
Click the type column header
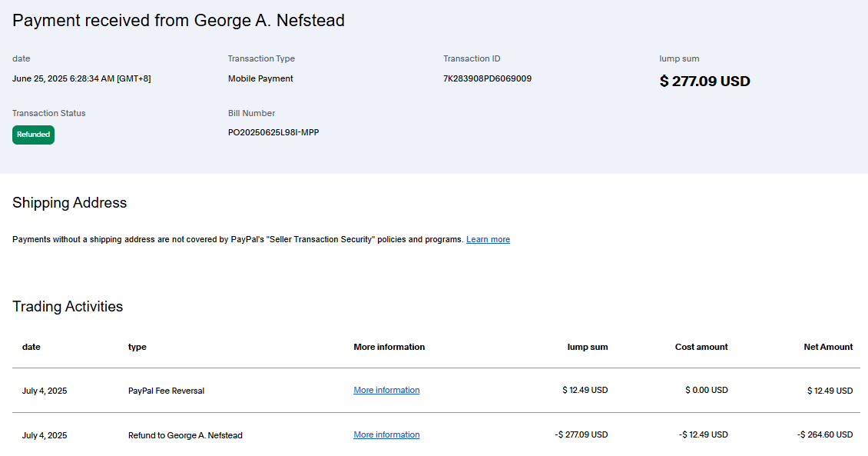pyautogui.click(x=137, y=347)
